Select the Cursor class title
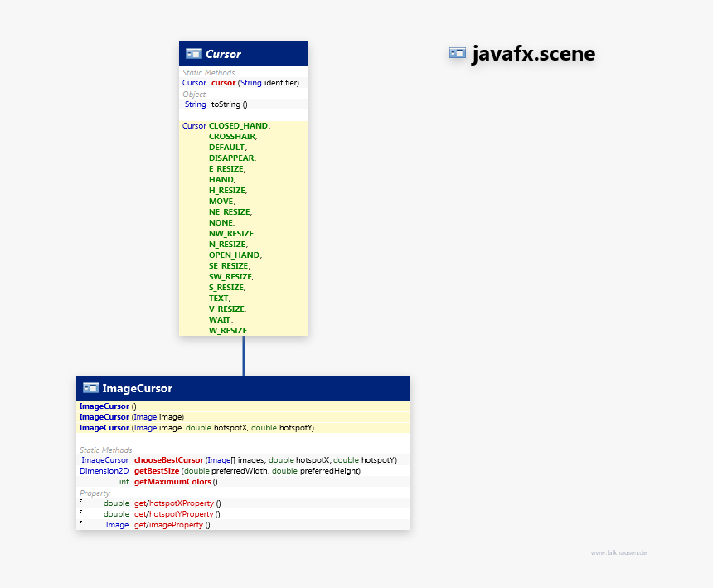 (223, 54)
